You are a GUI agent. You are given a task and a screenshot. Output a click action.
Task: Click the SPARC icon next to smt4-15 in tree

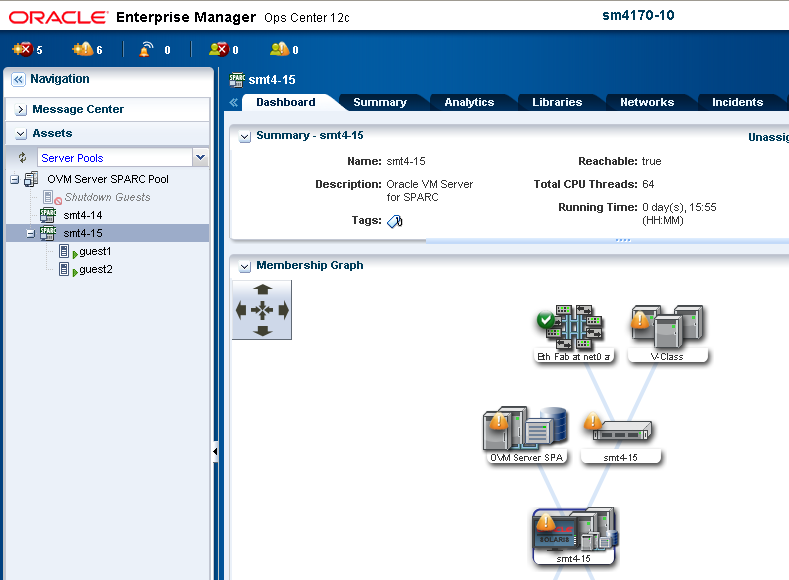48,233
